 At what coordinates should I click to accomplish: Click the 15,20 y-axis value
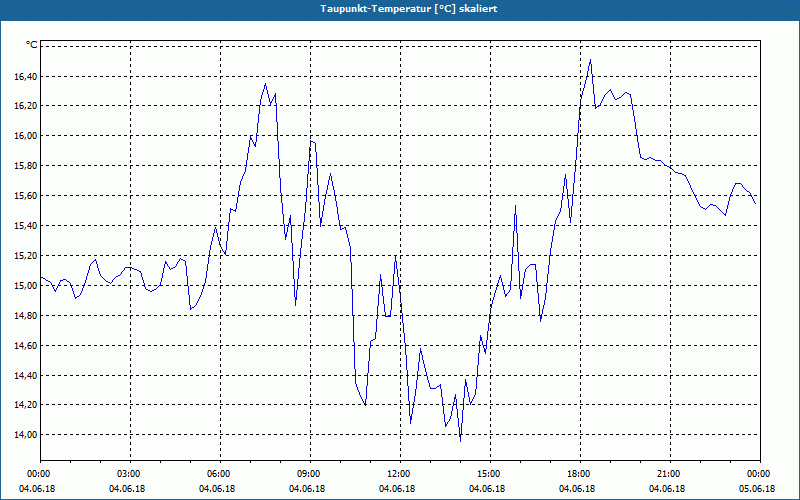(24, 256)
